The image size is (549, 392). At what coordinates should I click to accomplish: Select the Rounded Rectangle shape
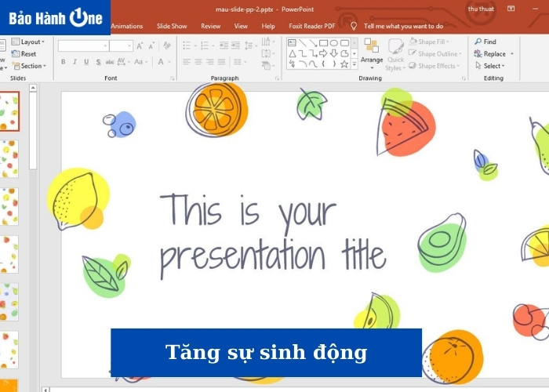(344, 43)
